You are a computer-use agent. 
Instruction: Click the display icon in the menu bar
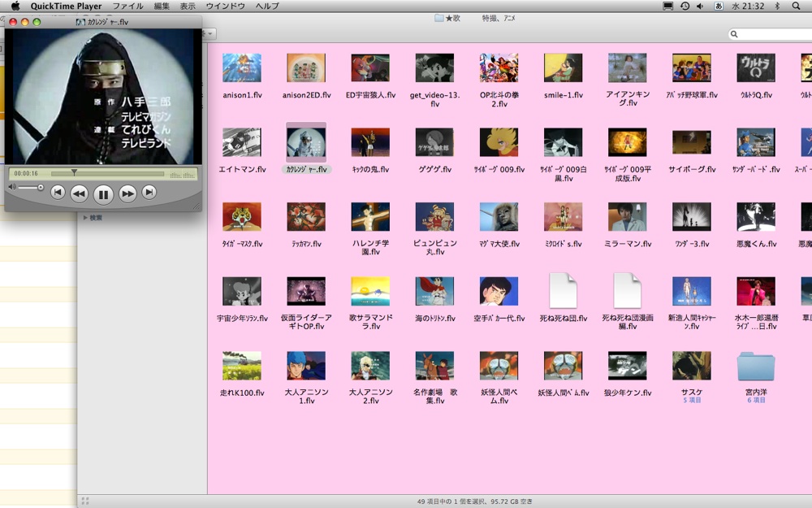point(668,6)
